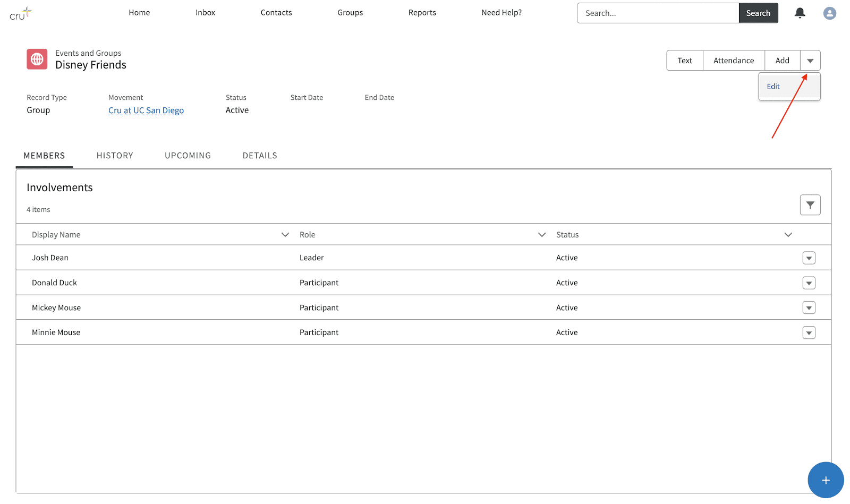Go to Contacts in the navigation

pos(276,13)
